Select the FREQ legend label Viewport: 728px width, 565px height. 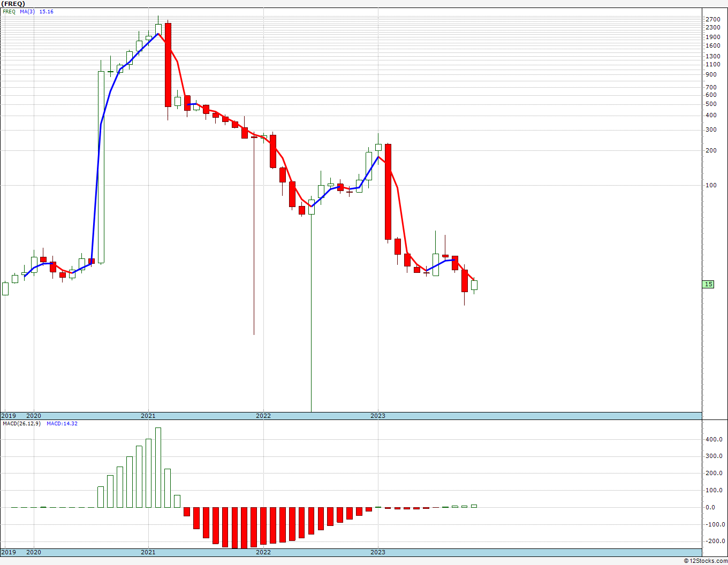tap(9, 11)
